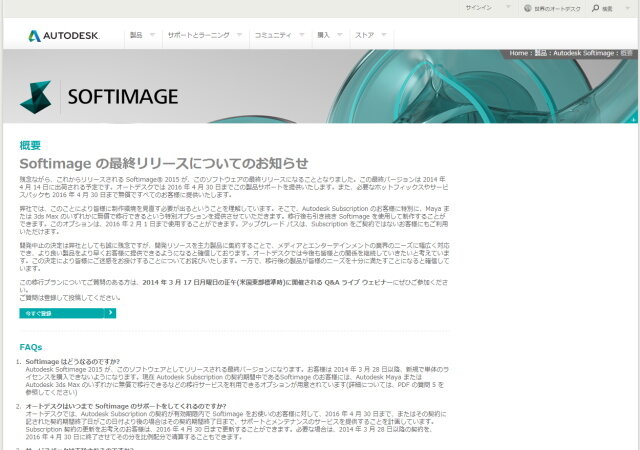Open the サポートとラーニング menu
Viewport: 640px width, 450px height.
click(198, 35)
